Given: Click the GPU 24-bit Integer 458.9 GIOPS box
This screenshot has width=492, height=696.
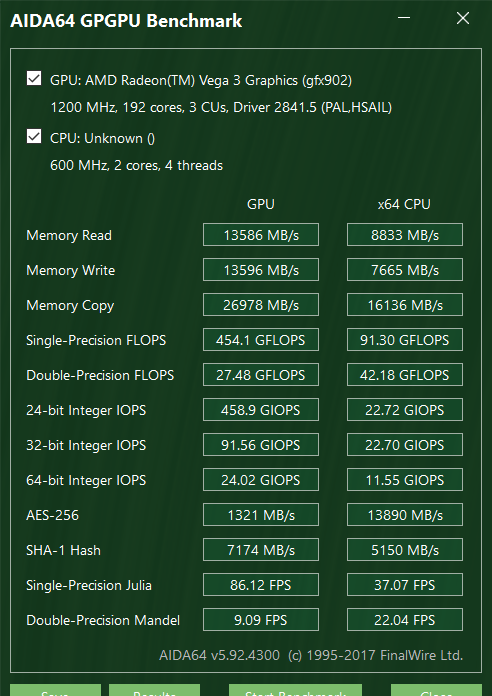Looking at the screenshot, I should pos(261,410).
